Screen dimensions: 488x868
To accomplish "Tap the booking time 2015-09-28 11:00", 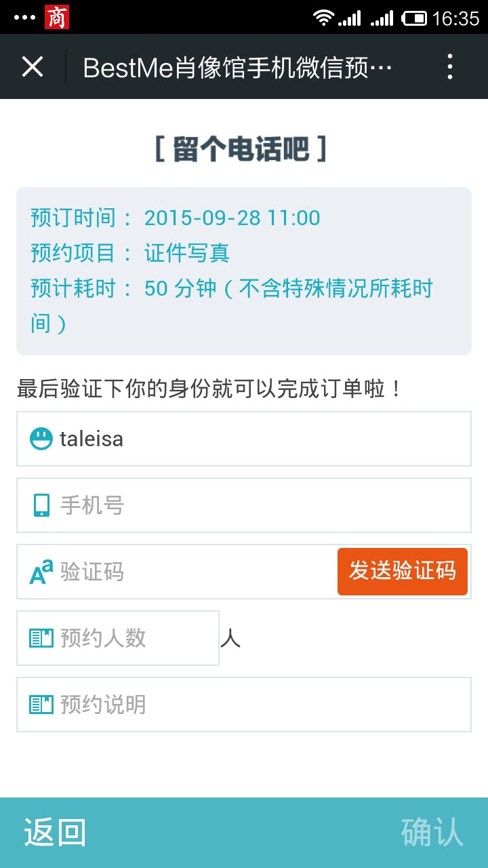I will tap(232, 218).
